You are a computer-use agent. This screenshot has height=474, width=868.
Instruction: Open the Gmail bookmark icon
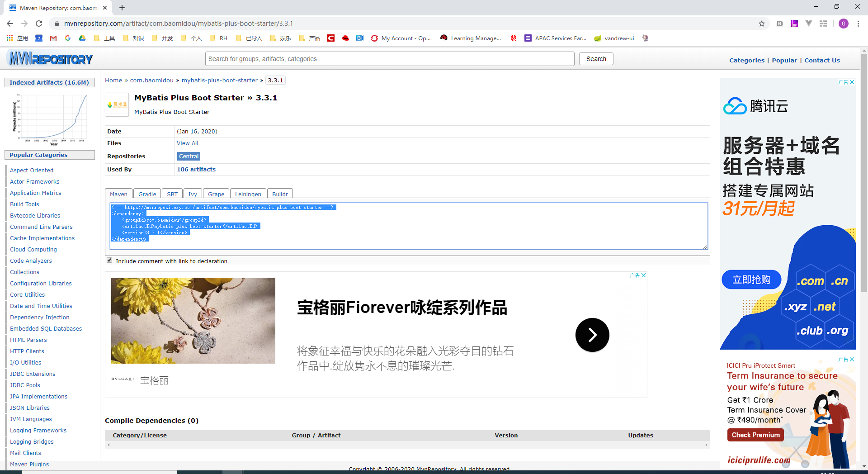coord(53,38)
